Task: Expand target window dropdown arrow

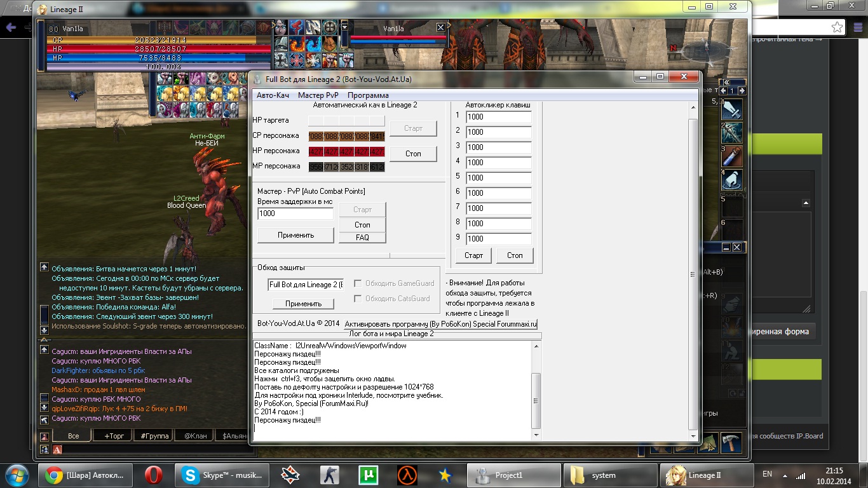Action: (345, 27)
